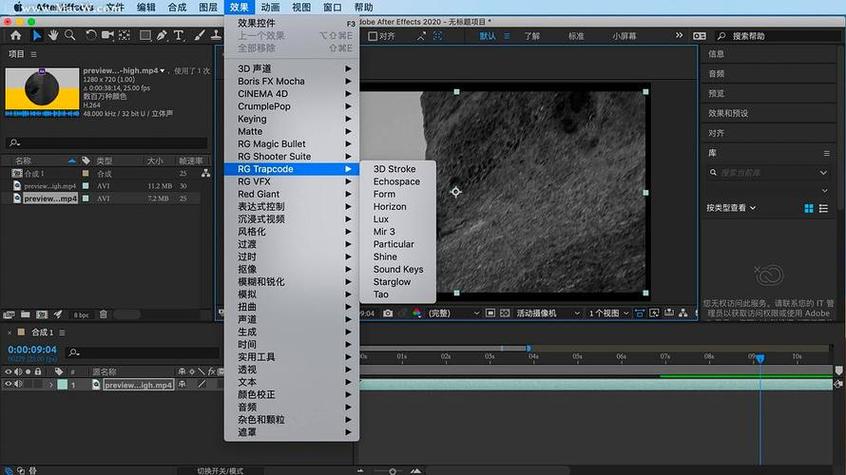Switch to 了解 workspace
This screenshot has height=475, width=846.
point(531,36)
